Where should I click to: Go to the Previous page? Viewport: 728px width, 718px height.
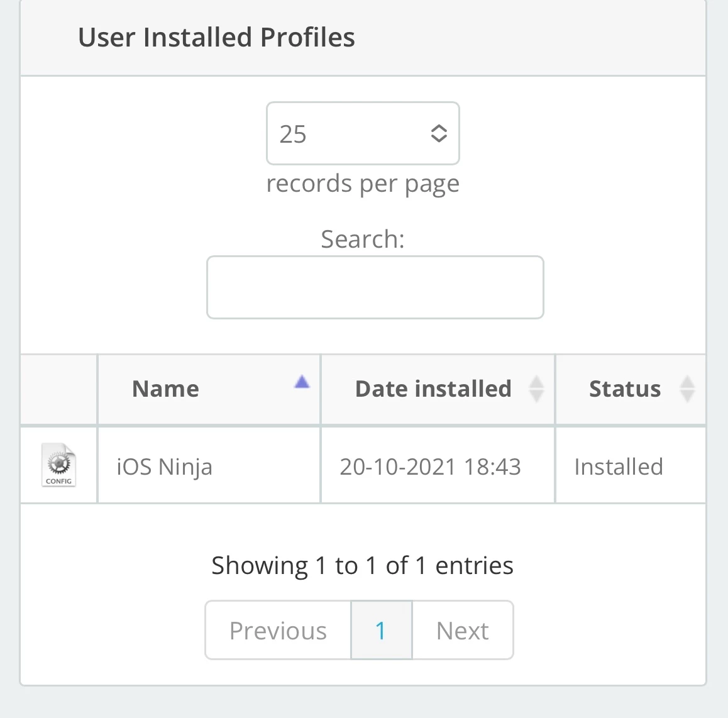278,631
